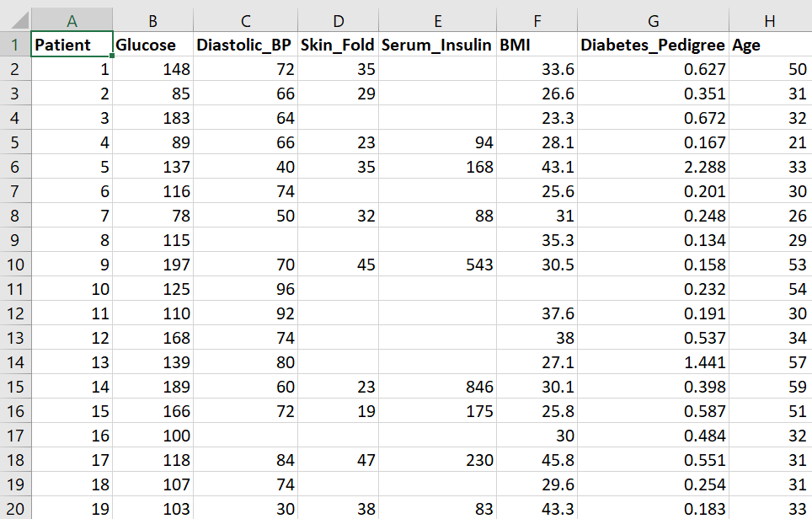Image resolution: width=812 pixels, height=519 pixels.
Task: Click the Serum_Insulin header cell
Action: (438, 45)
